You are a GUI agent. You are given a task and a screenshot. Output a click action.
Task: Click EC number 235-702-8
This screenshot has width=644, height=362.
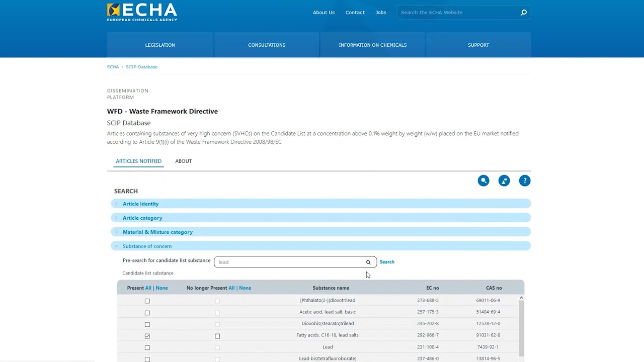(428, 324)
